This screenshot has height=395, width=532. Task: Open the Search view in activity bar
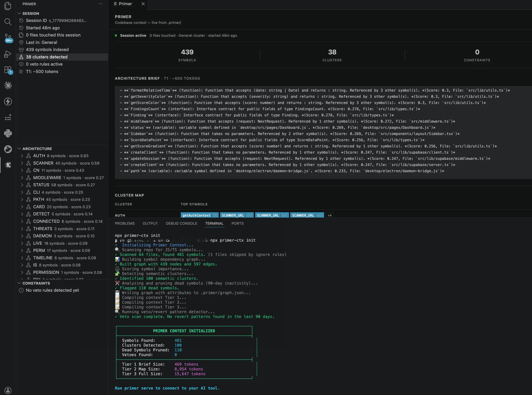pos(8,22)
